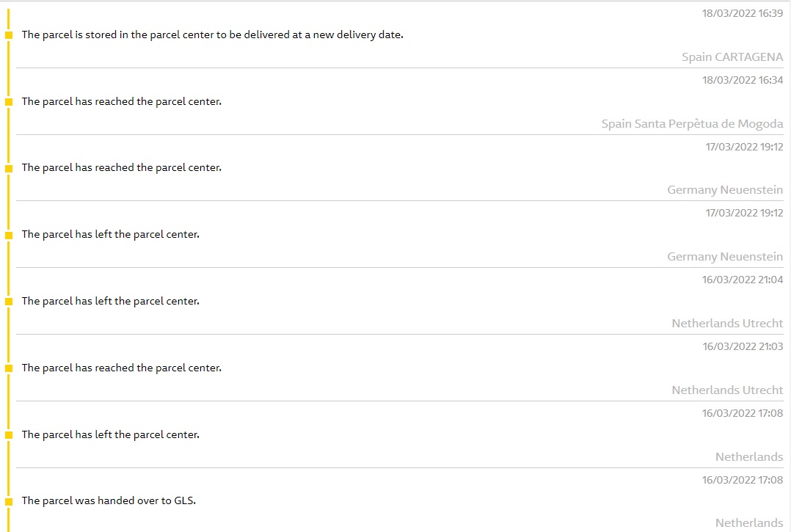
Task: Click the "has reached" status for Netherlands Utrecht
Action: (121, 368)
